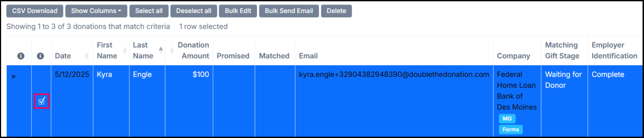
Task: Uncheck the Kyra Engle row checkbox
Action: click(x=42, y=101)
